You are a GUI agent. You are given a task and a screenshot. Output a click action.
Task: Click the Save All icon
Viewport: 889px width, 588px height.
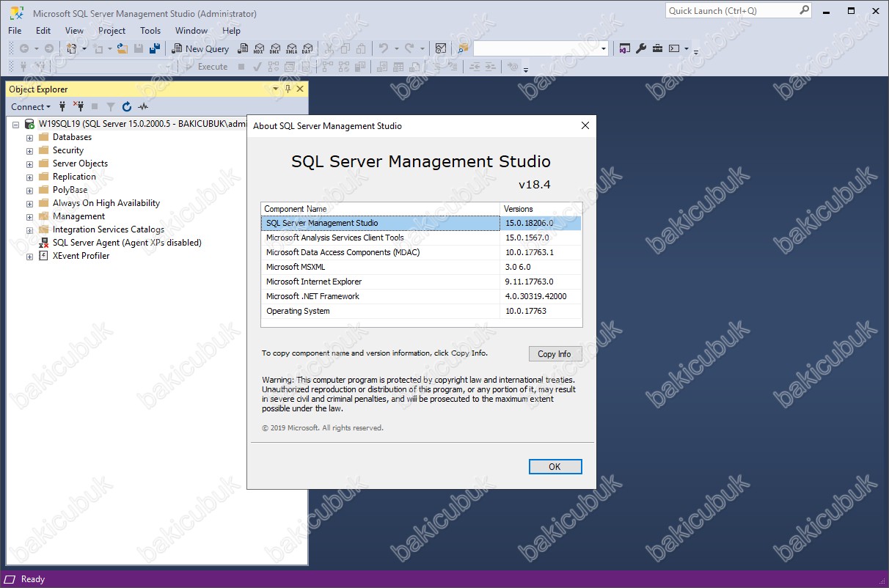pyautogui.click(x=155, y=48)
